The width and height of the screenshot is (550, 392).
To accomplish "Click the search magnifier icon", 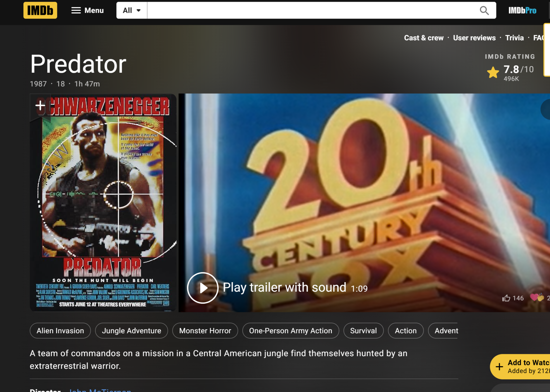I will coord(484,10).
